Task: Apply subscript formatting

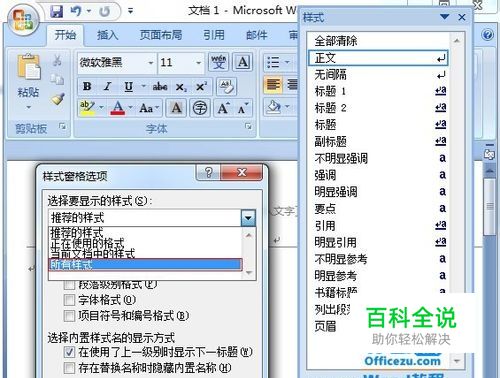Action: [181, 87]
